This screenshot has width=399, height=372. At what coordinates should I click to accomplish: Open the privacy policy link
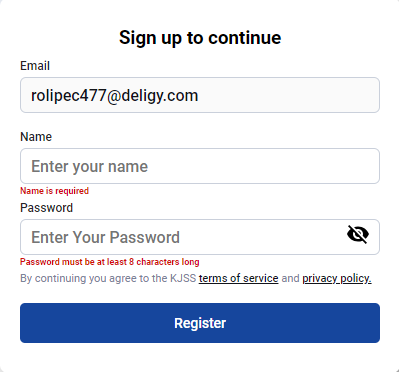[337, 278]
